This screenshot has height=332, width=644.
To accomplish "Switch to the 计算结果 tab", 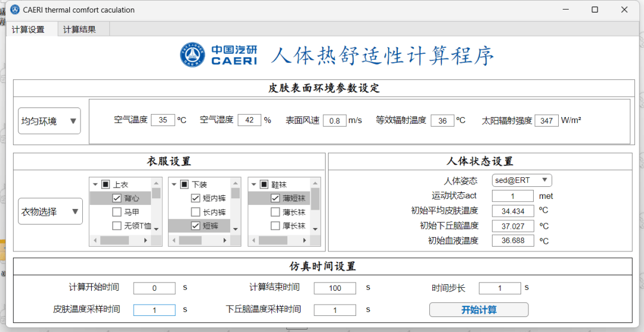I will 80,30.
